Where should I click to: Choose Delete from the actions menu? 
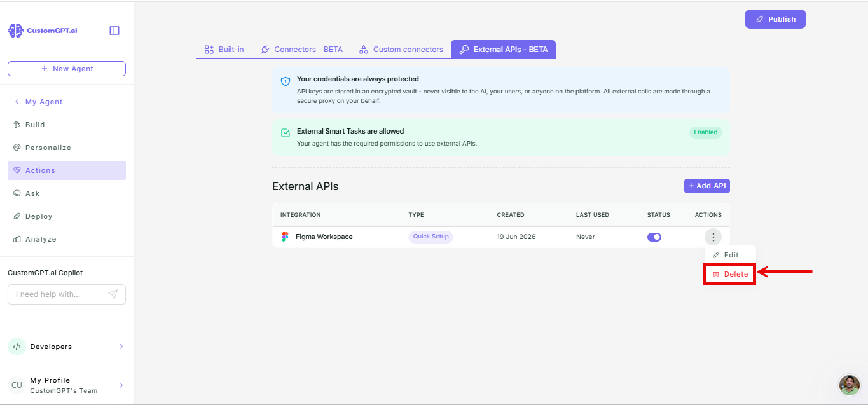(730, 274)
